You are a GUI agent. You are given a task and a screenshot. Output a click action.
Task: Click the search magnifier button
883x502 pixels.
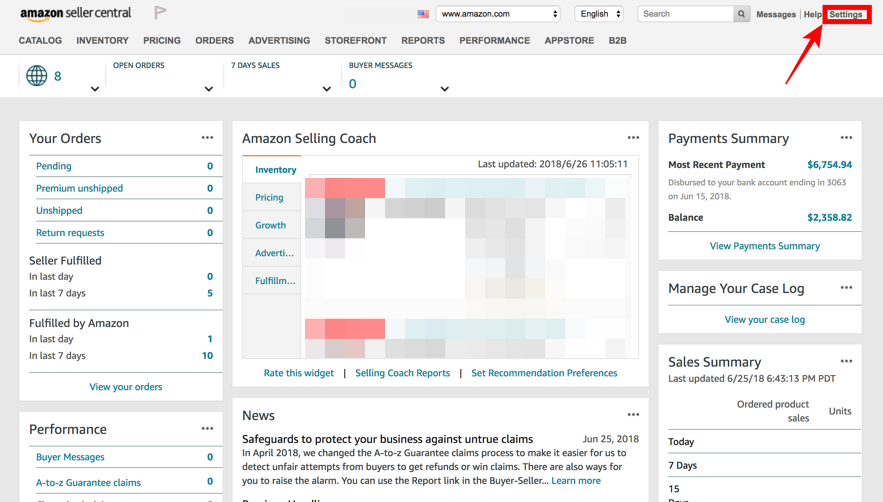coord(742,14)
